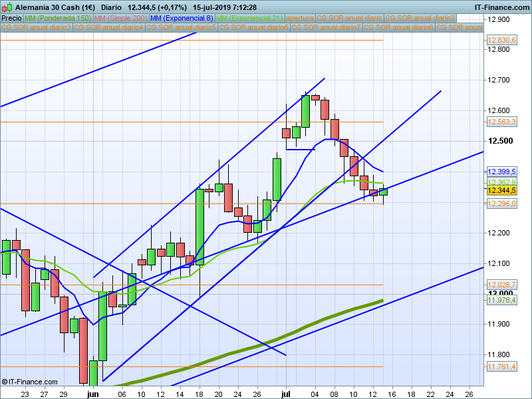
Task: Click the 12.500 bold price axis label
Action: click(x=501, y=141)
